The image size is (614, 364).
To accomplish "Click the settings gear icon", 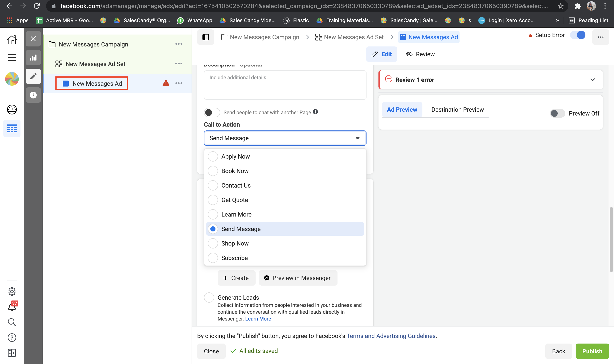I will [x=12, y=291].
